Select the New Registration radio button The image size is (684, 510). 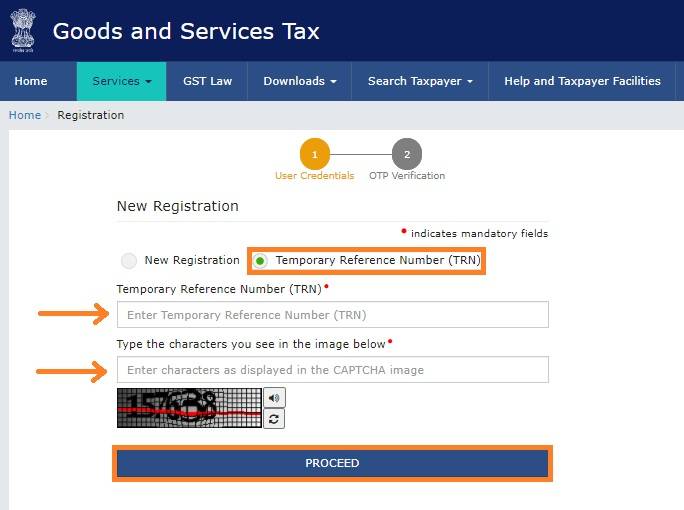[129, 260]
